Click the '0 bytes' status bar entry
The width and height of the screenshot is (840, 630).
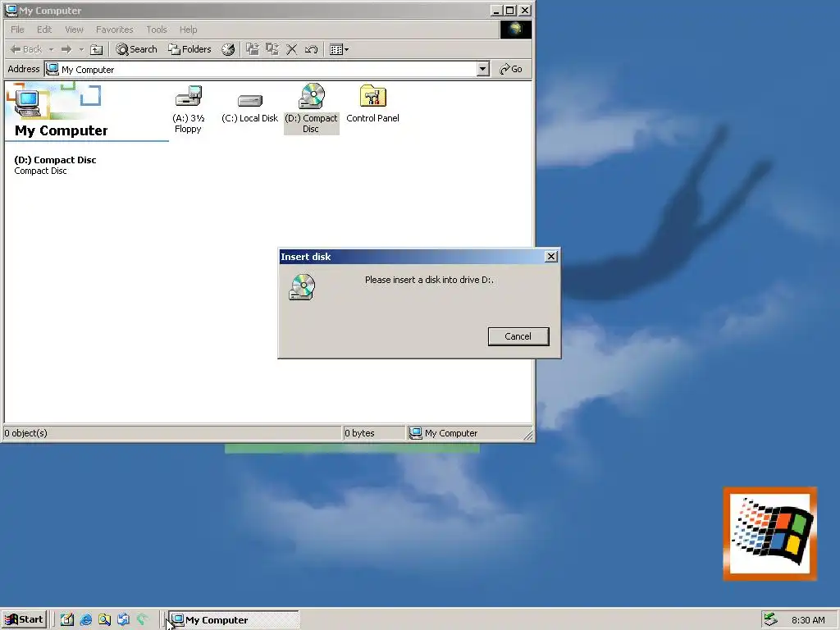pyautogui.click(x=359, y=433)
